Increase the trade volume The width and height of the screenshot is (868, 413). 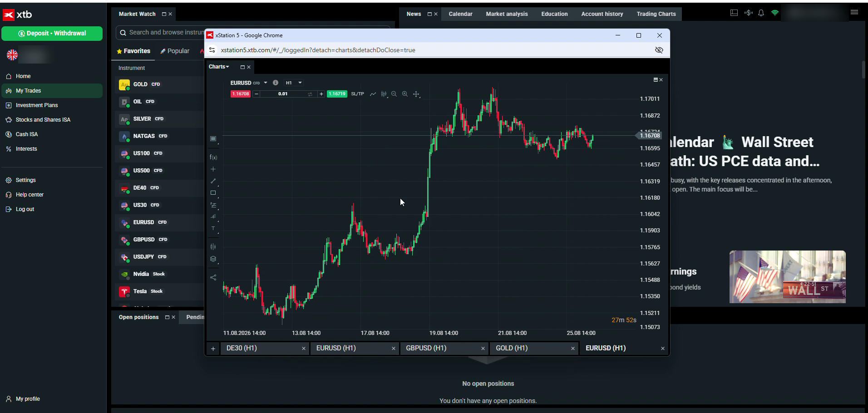(x=321, y=94)
